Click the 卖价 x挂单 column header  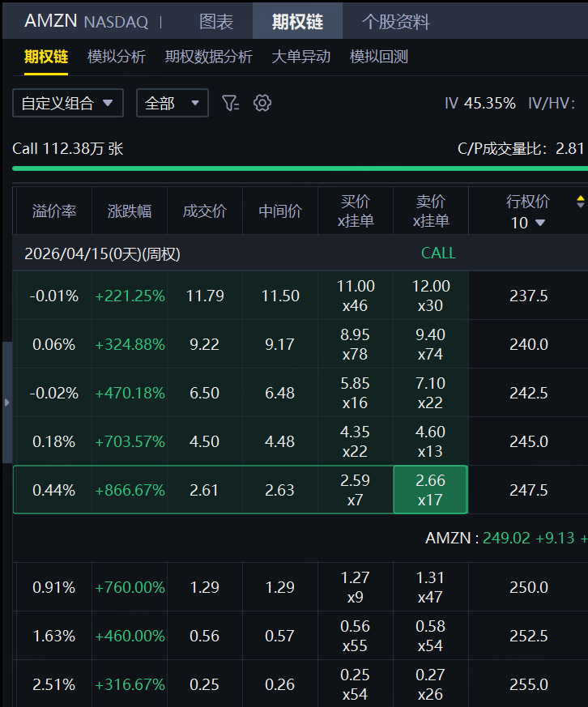tap(431, 211)
